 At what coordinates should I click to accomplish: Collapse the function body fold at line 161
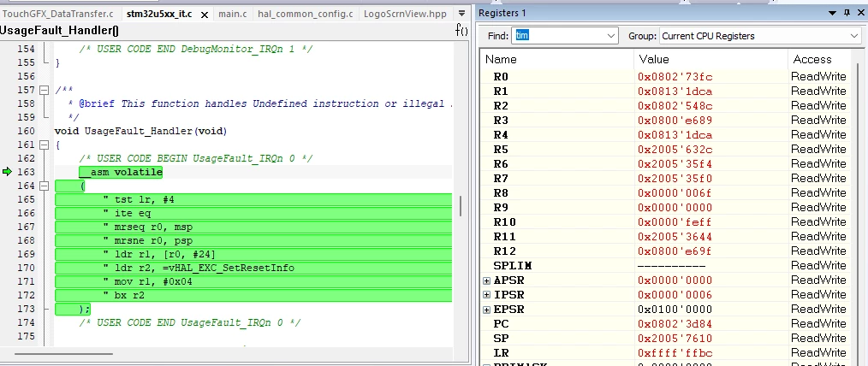45,145
